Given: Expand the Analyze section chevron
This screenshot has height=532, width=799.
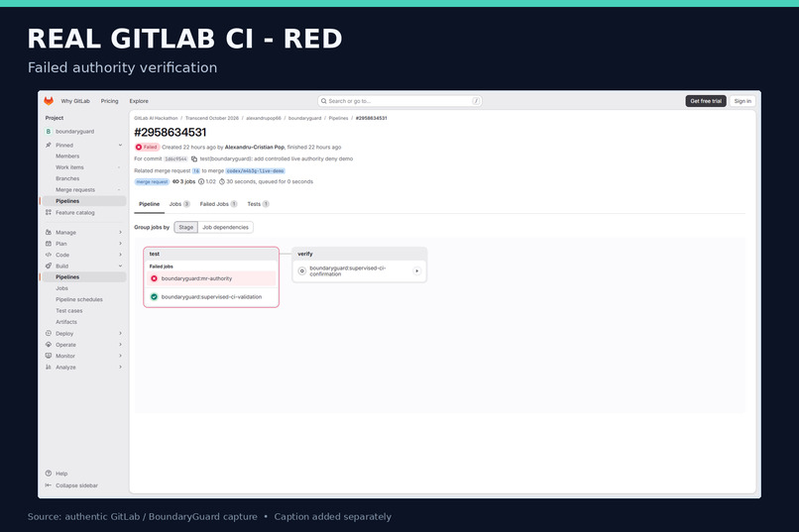Looking at the screenshot, I should (x=120, y=368).
